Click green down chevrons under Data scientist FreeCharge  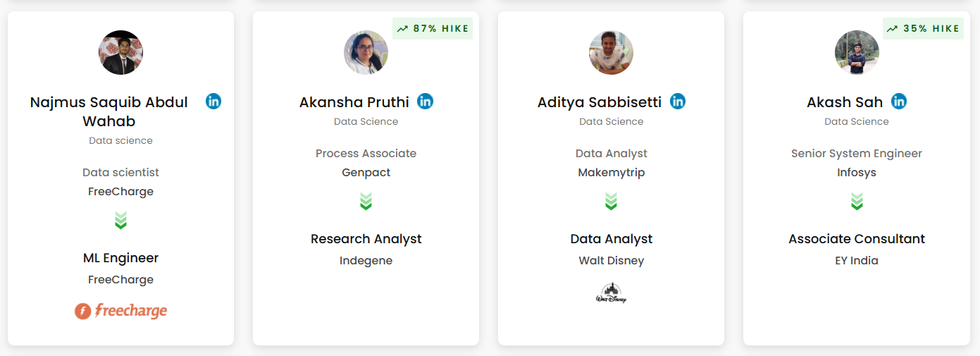coord(120,221)
